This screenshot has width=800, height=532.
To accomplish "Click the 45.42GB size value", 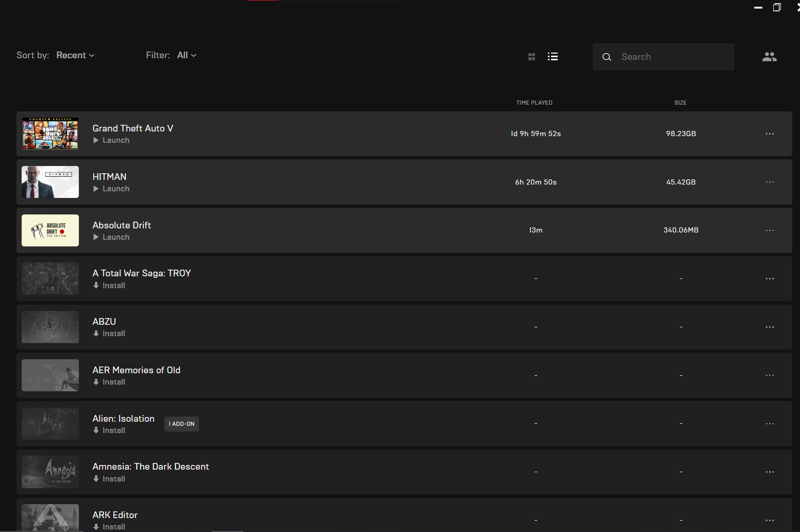I will [x=681, y=182].
